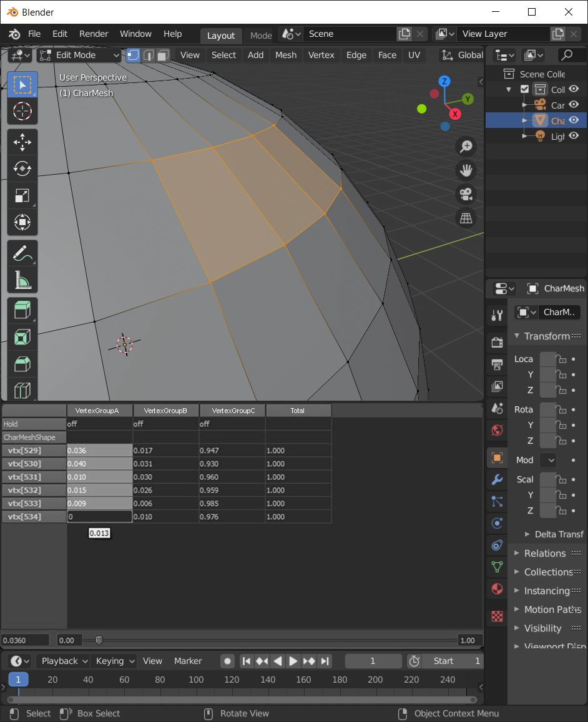Screen dimensions: 588x722
Task: Select the Transform tool
Action: (22, 222)
